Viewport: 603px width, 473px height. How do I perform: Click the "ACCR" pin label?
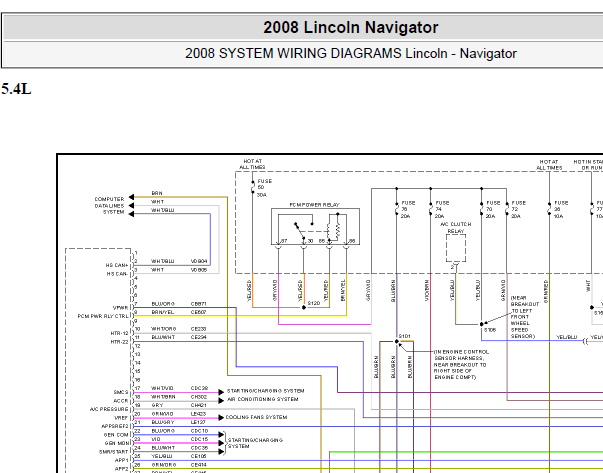click(121, 401)
